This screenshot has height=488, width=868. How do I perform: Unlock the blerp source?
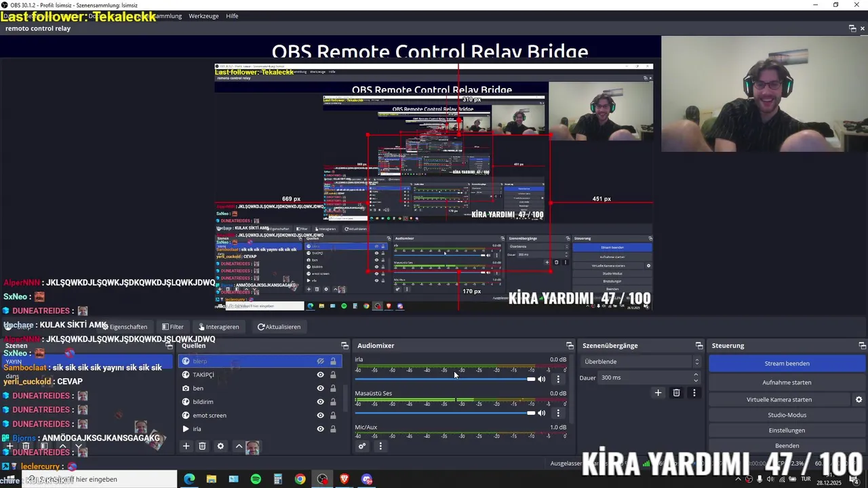click(333, 361)
